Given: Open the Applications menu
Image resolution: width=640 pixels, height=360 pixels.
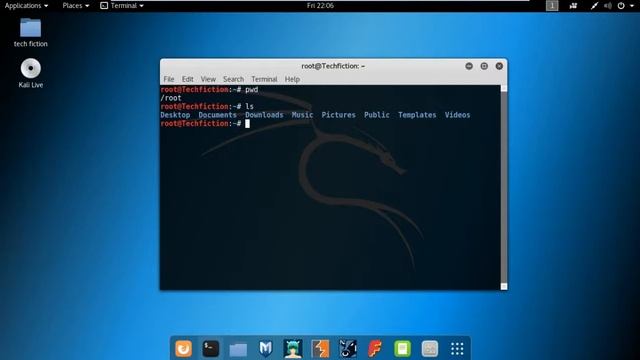Looking at the screenshot, I should pos(26,6).
